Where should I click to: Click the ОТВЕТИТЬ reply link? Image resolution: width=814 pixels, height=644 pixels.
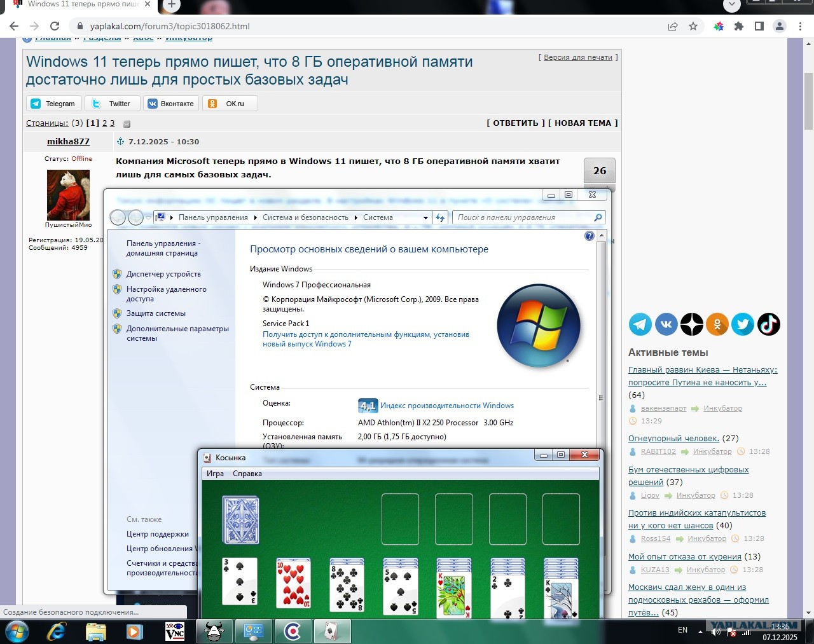coord(516,123)
